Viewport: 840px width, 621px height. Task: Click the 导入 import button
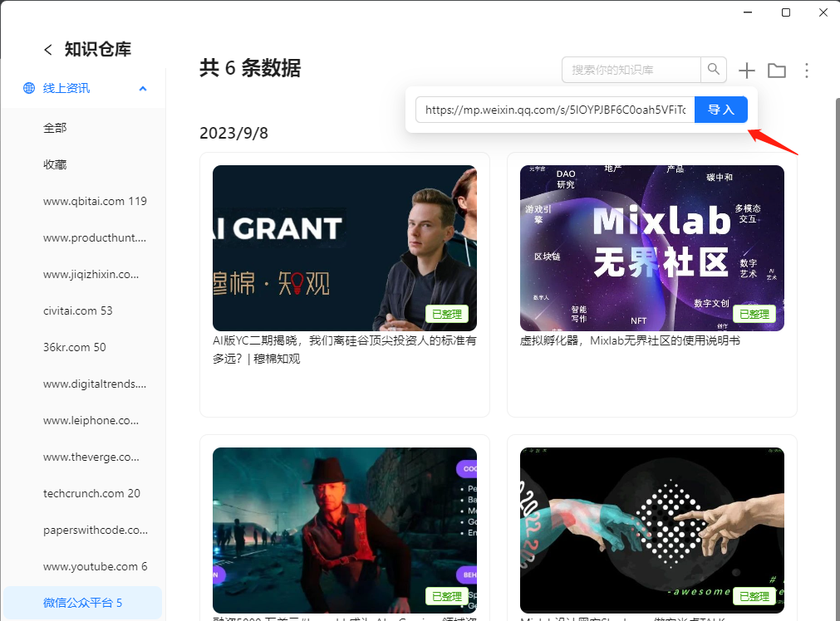[720, 110]
